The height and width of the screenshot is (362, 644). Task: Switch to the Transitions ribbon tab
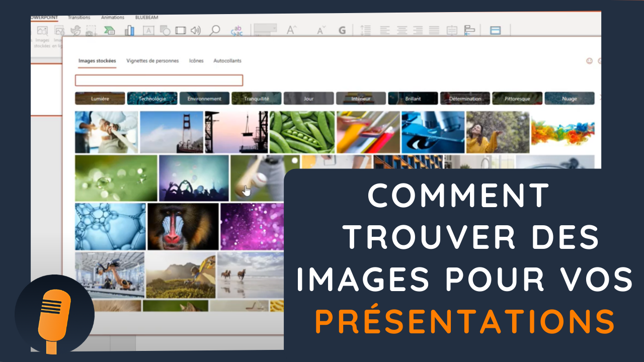[x=79, y=18]
